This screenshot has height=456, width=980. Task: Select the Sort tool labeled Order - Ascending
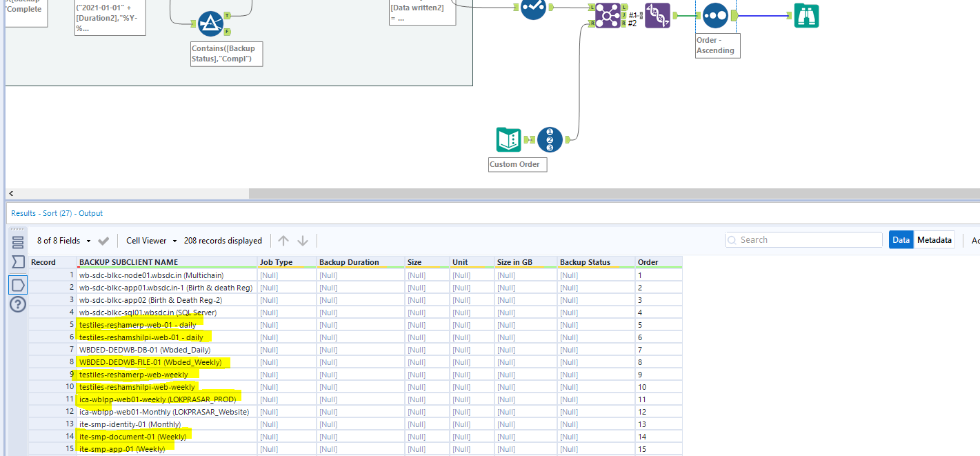click(x=715, y=15)
